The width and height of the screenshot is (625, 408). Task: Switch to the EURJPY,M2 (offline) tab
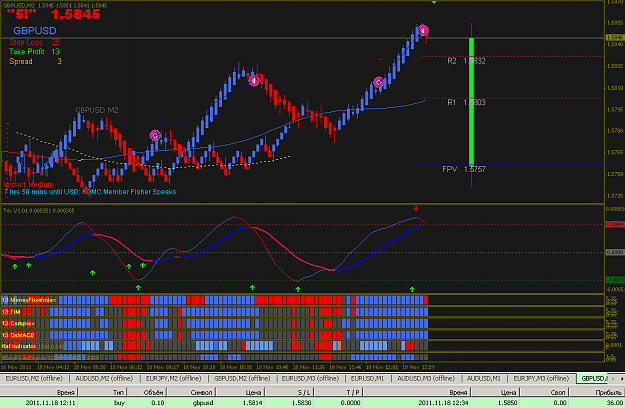(173, 378)
